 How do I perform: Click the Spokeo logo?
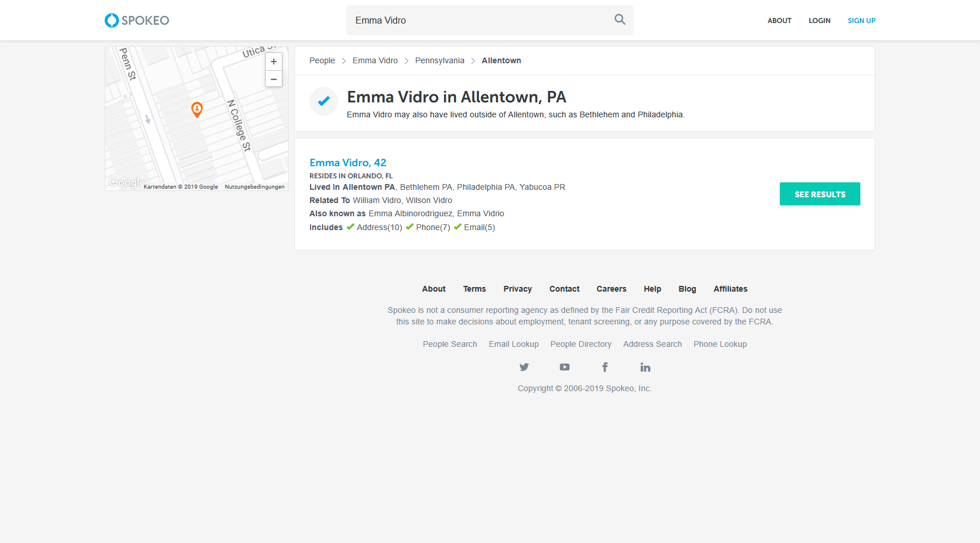137,20
